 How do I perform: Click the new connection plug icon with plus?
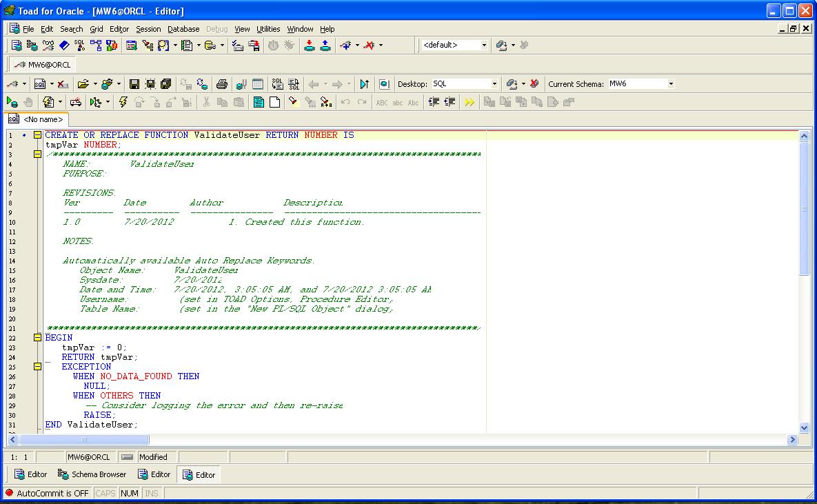click(x=345, y=46)
